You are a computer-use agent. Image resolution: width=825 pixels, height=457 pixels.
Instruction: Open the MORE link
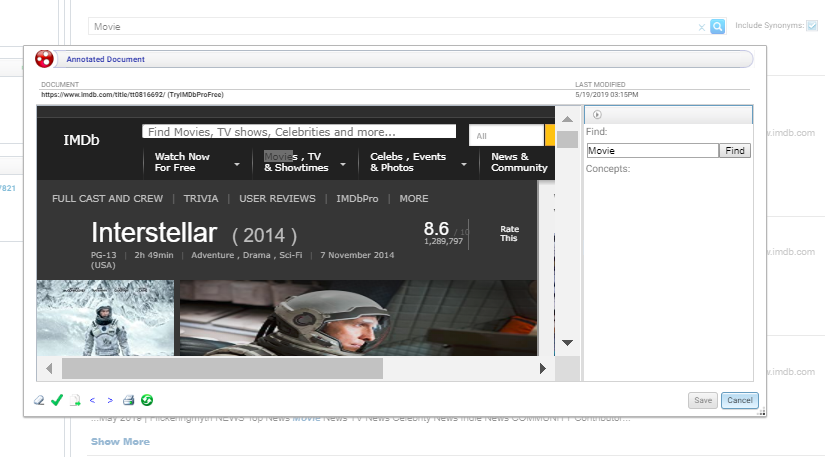tap(414, 199)
